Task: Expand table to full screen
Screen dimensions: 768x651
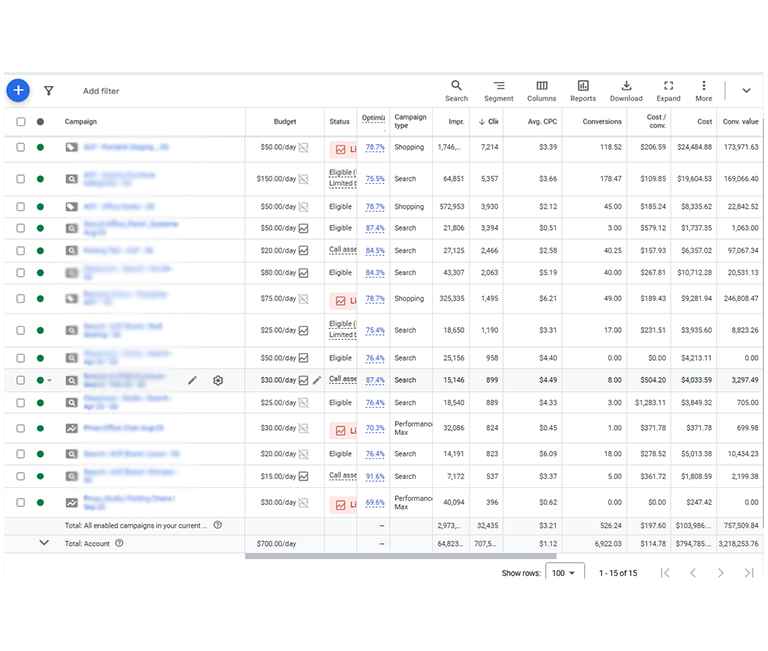Action: coord(668,91)
